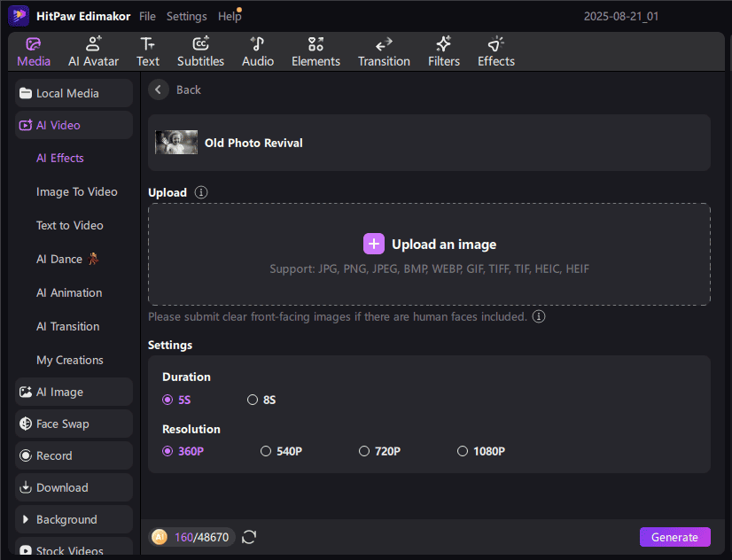Click the purple plus upload icon
Screen dimensions: 732x560
tap(374, 244)
